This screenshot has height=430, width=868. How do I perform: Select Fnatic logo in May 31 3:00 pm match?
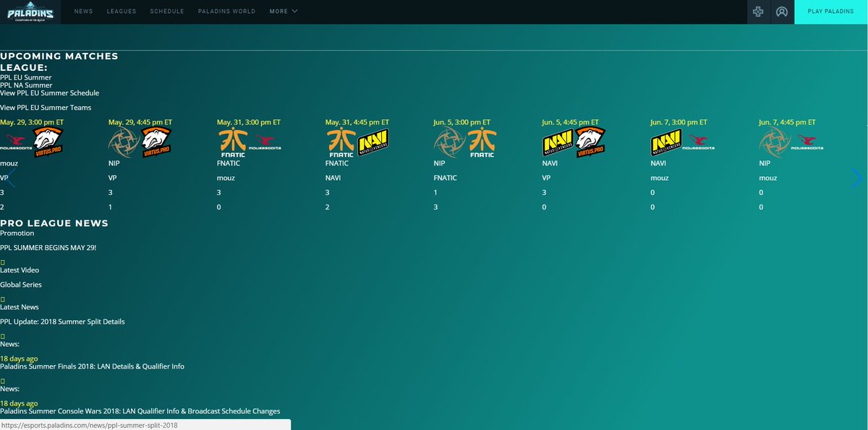pos(232,142)
